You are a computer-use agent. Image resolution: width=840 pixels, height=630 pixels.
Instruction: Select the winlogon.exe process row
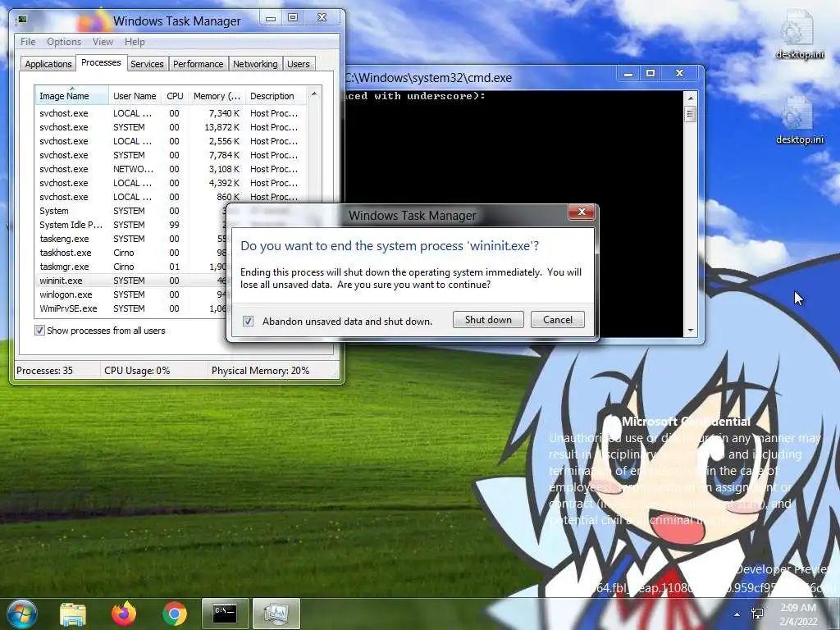[130, 294]
